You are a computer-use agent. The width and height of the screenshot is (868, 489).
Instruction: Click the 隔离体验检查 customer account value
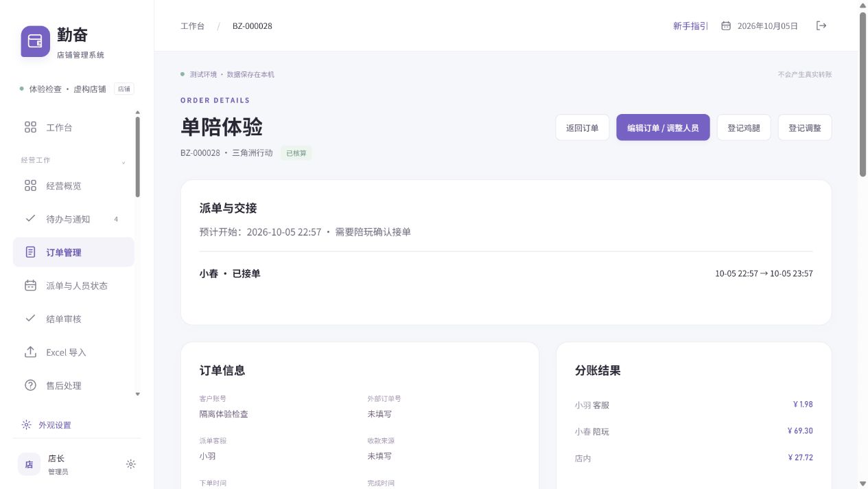point(224,414)
